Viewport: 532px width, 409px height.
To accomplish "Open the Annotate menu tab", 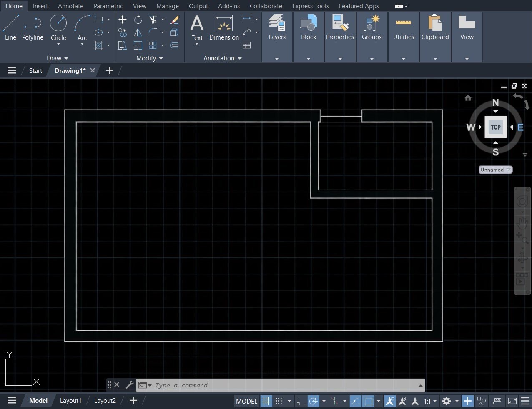I will 70,6.
